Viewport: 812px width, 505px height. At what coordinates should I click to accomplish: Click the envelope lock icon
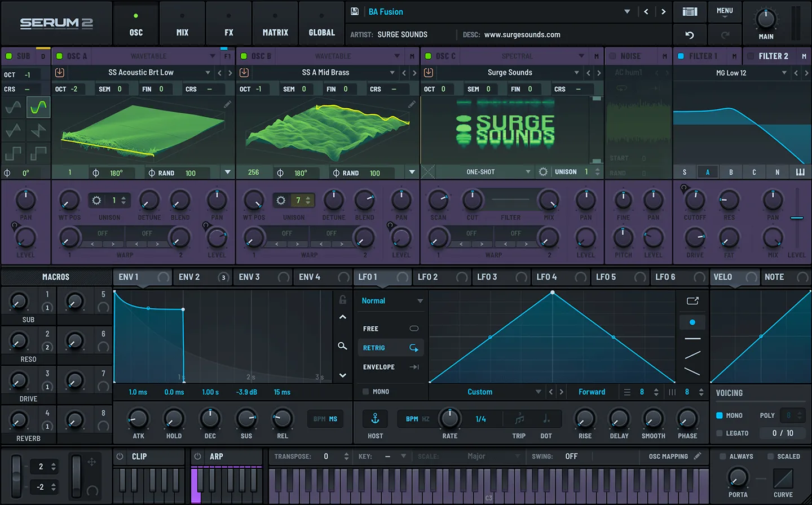coord(342,300)
